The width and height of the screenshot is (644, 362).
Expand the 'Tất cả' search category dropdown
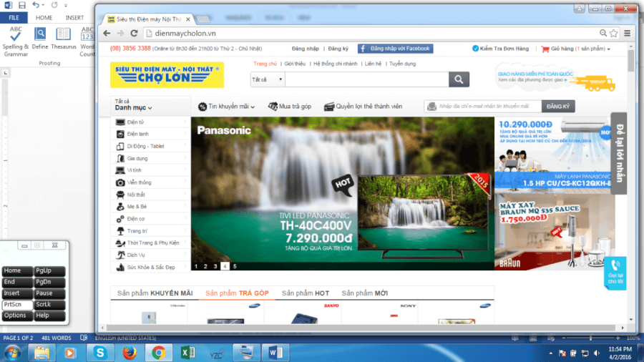tap(267, 79)
